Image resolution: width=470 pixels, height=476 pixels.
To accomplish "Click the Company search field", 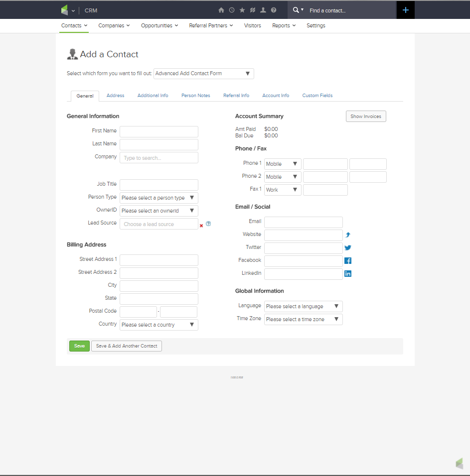I will (159, 157).
